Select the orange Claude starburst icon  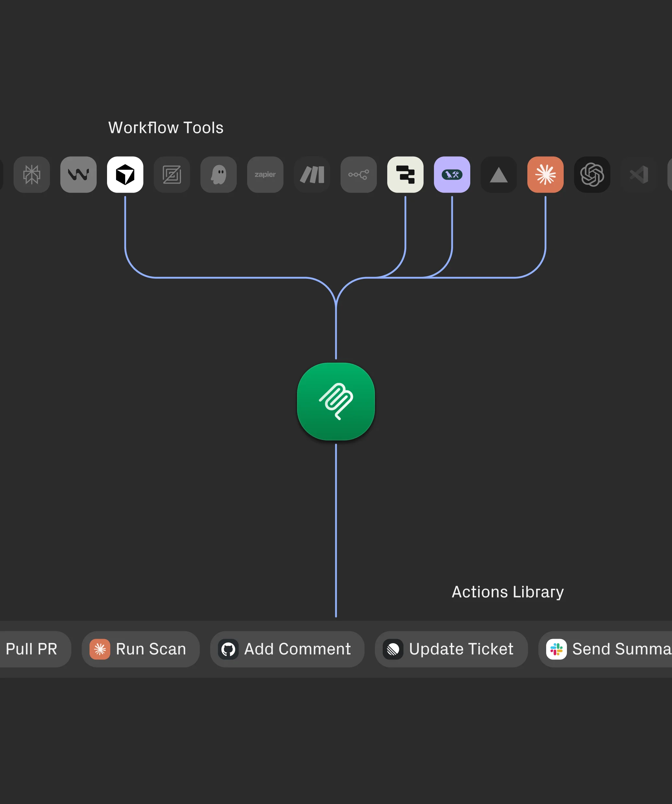(545, 175)
